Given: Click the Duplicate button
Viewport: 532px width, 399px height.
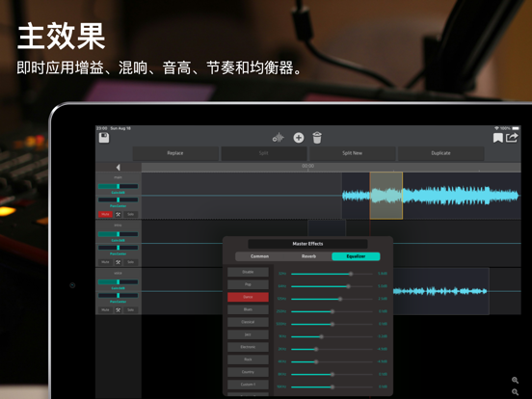Looking at the screenshot, I should click(x=440, y=153).
